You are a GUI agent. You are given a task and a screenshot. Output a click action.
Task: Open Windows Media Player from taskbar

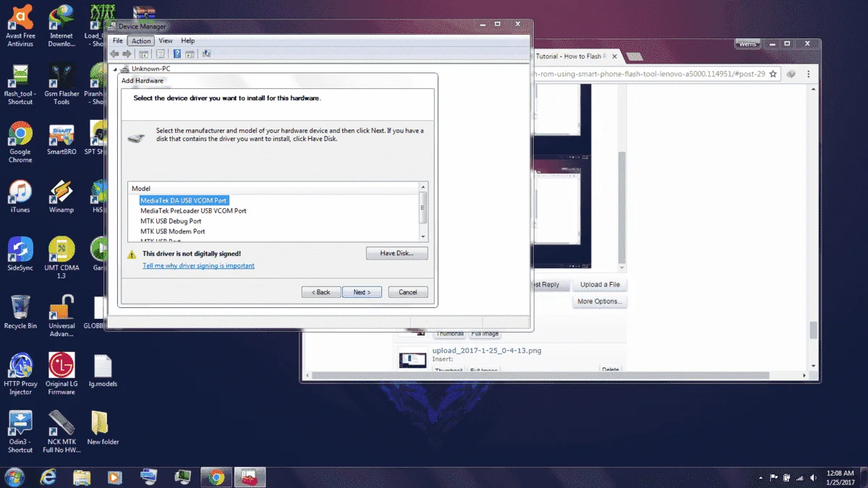click(x=115, y=477)
